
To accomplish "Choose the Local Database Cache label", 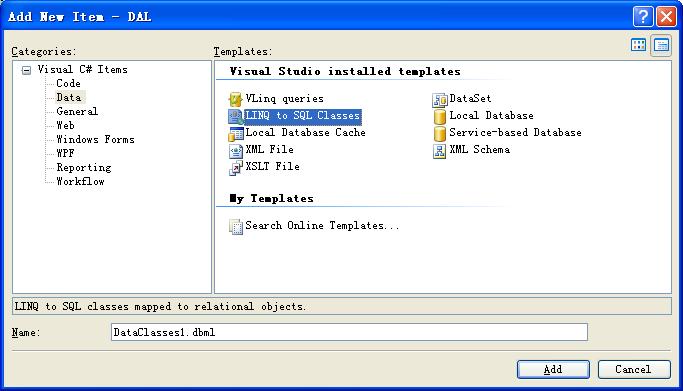I will point(305,132).
